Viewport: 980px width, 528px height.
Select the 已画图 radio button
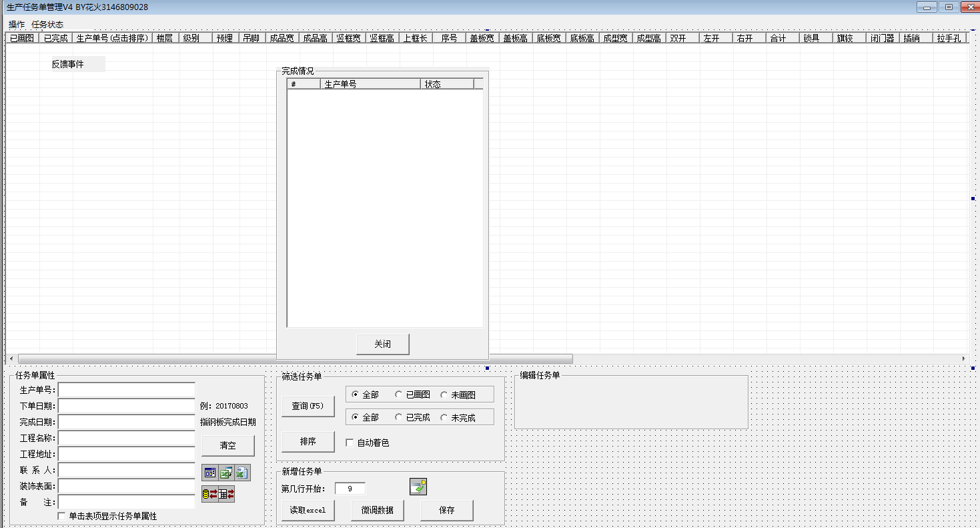[399, 394]
